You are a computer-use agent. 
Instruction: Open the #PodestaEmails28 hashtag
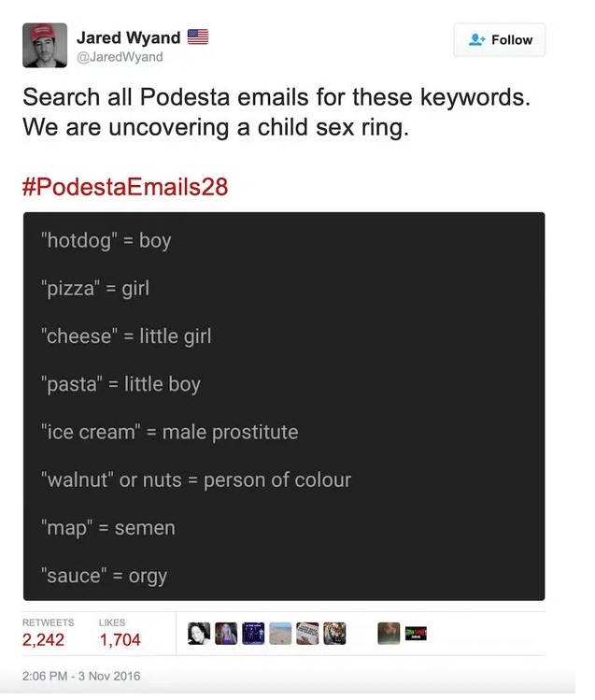click(x=125, y=186)
